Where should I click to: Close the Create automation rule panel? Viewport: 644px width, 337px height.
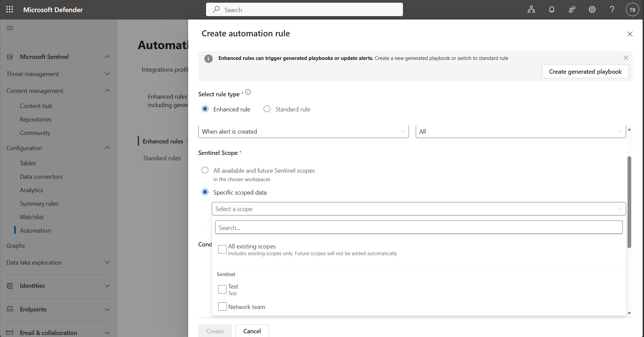click(630, 34)
